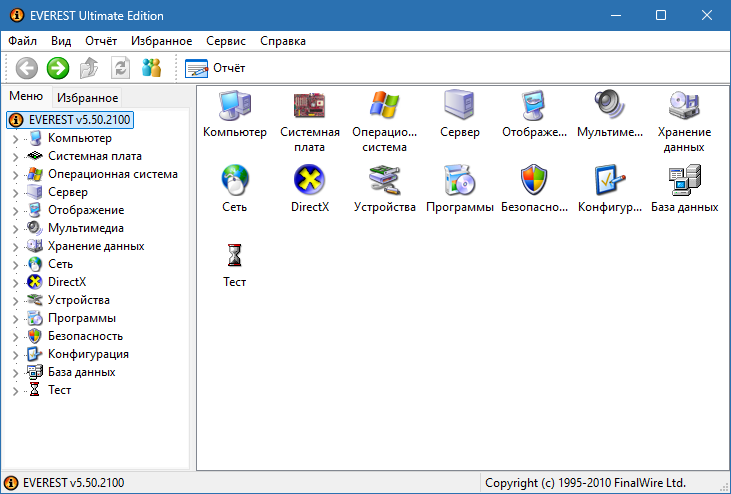Expand the Хранение данных tree node

15,247
